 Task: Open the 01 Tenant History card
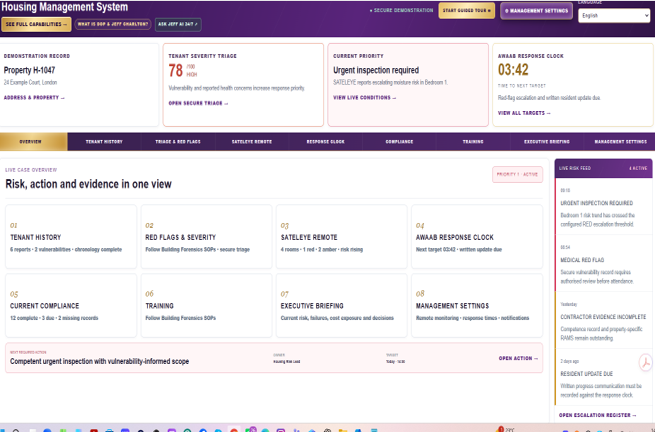tap(71, 236)
